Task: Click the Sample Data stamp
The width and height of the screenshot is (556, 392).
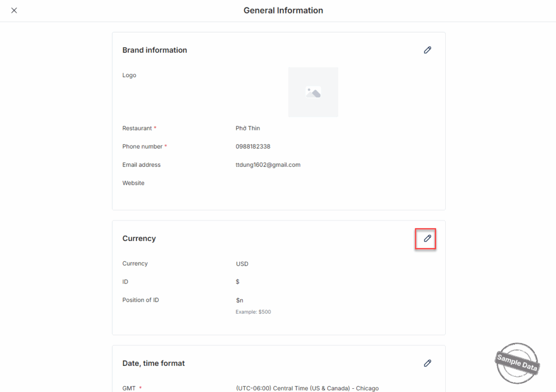Action: pyautogui.click(x=517, y=362)
